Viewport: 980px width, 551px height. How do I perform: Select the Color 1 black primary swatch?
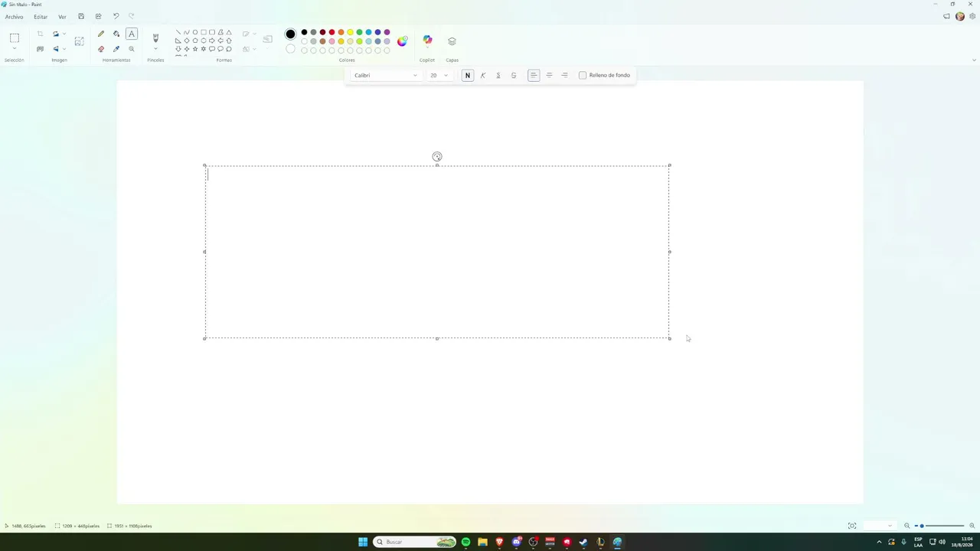[x=290, y=34]
